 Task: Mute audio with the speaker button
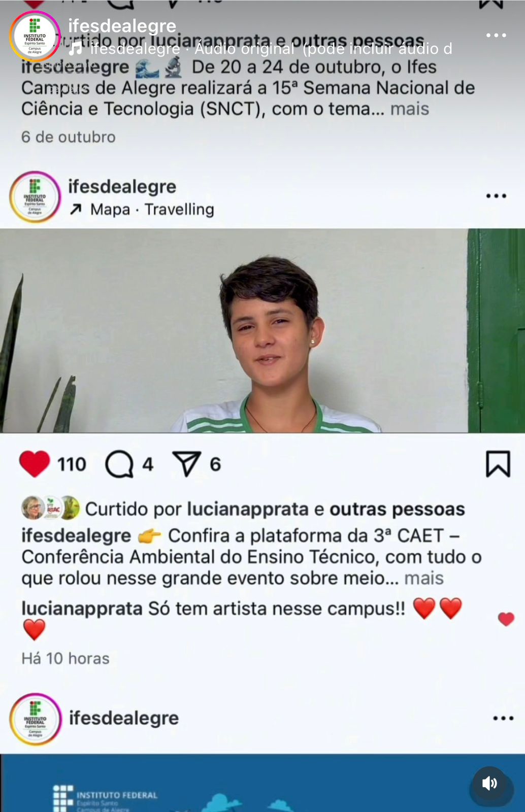pos(490,784)
